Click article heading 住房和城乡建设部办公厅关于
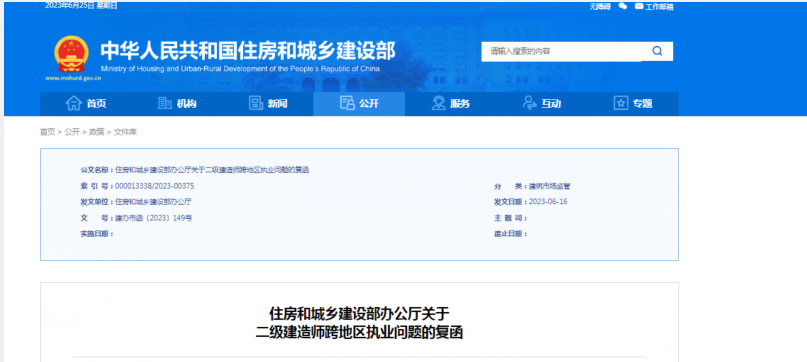Image resolution: width=807 pixels, height=362 pixels. 359,314
